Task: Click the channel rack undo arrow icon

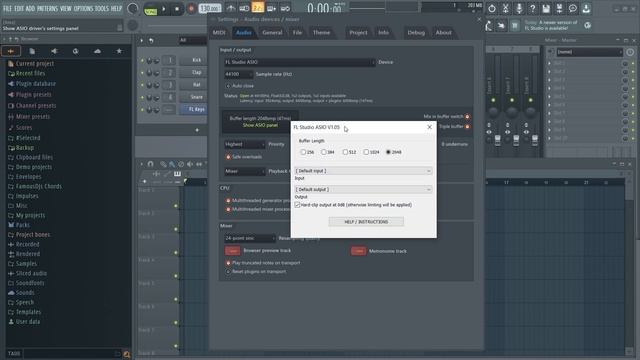Action: click(151, 40)
